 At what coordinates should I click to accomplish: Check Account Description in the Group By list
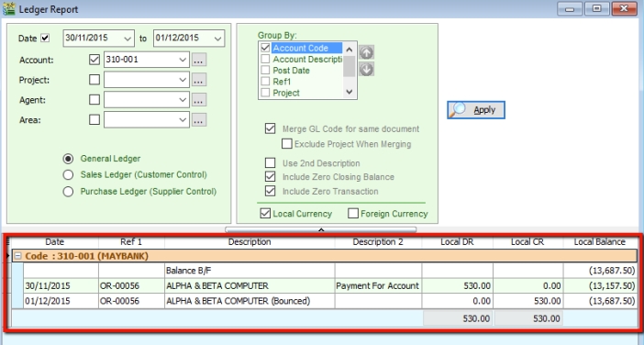click(x=265, y=59)
